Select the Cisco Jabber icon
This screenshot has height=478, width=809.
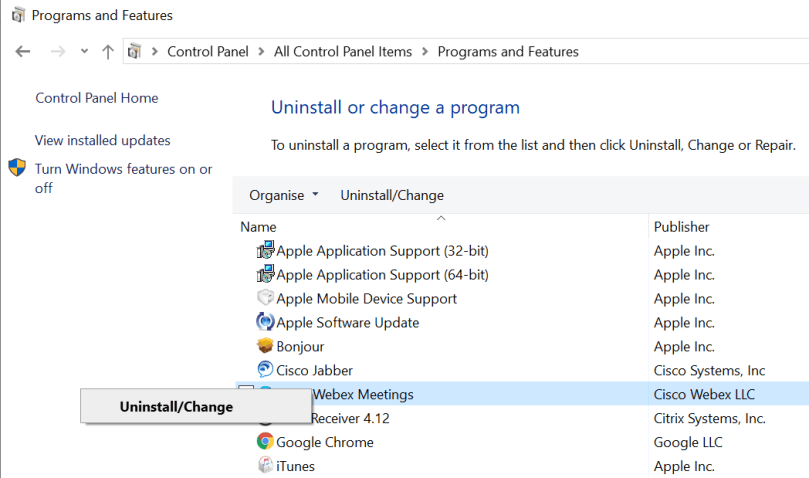click(x=266, y=371)
